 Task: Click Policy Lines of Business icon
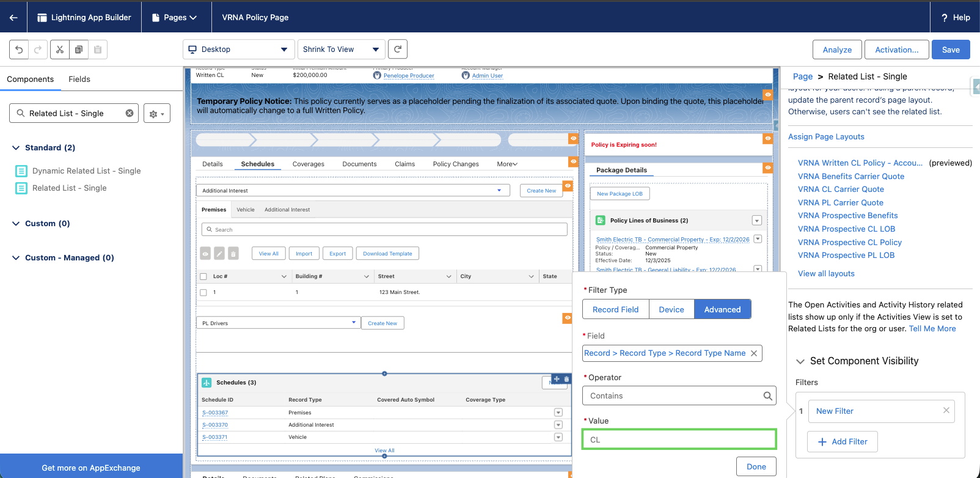tap(601, 220)
